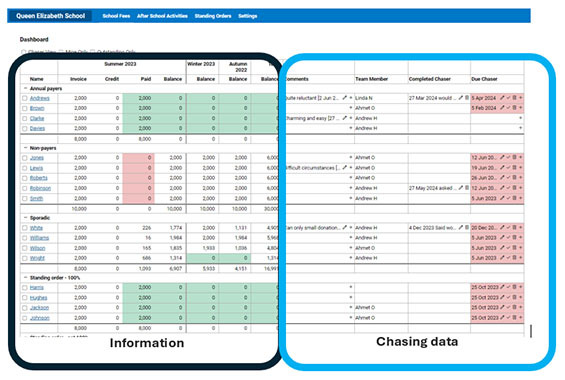
Task: Collapse the Sporadic group
Action: tap(25, 218)
